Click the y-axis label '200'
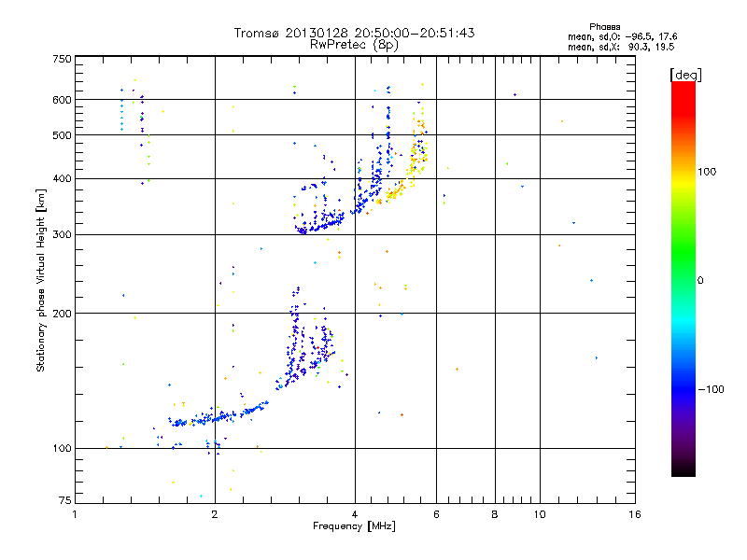747x560 pixels. click(x=63, y=314)
